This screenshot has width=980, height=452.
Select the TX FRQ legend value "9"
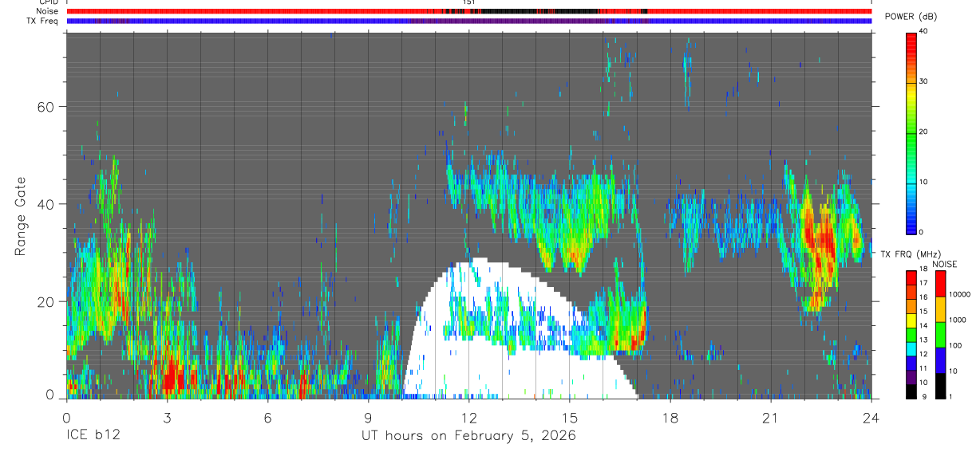[924, 397]
